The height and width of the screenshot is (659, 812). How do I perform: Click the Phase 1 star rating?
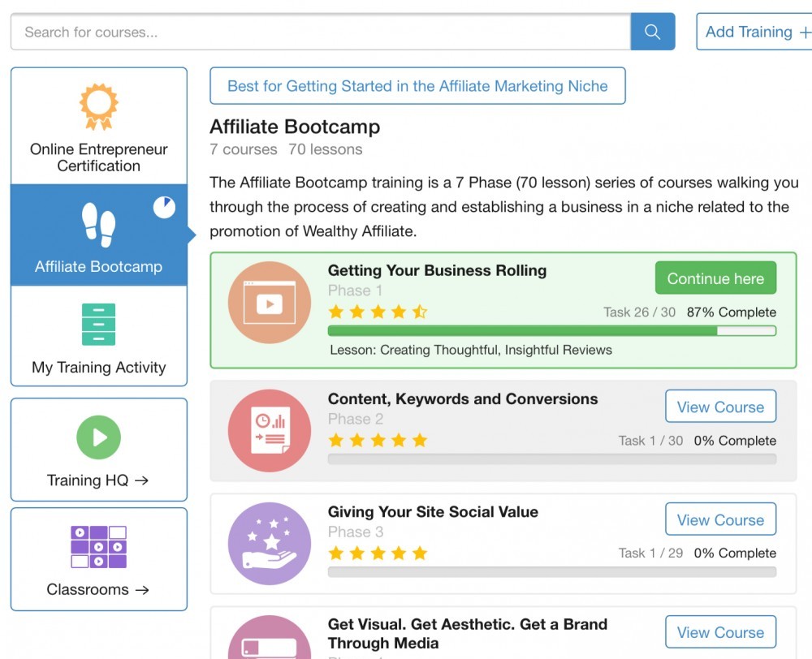[378, 312]
